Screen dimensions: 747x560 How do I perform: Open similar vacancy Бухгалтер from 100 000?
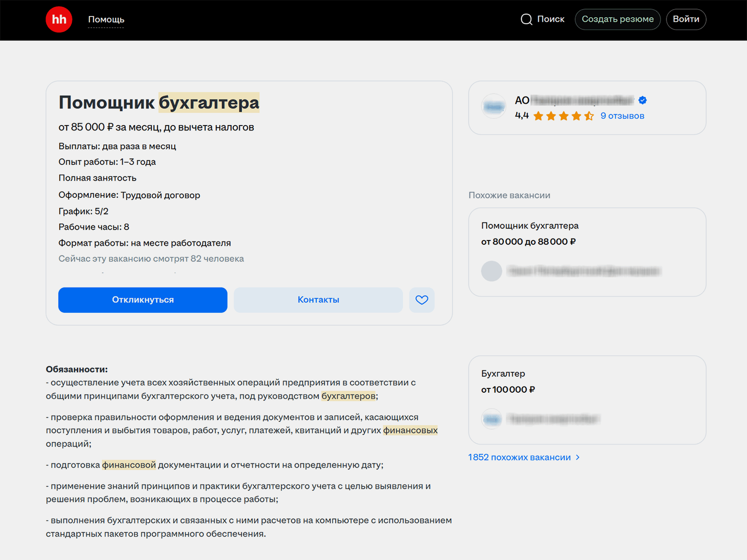(503, 374)
